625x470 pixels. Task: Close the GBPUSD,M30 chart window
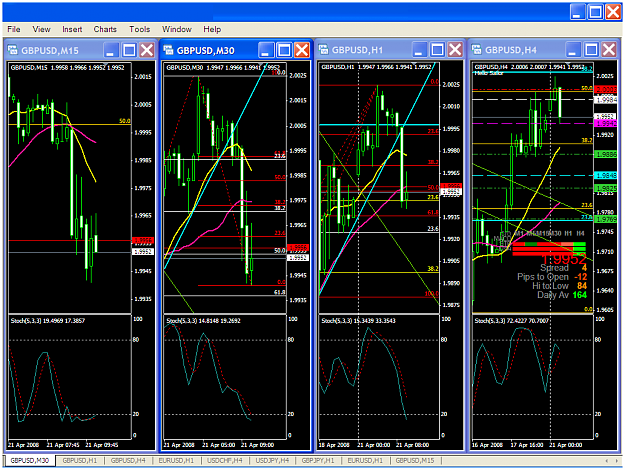click(x=302, y=50)
